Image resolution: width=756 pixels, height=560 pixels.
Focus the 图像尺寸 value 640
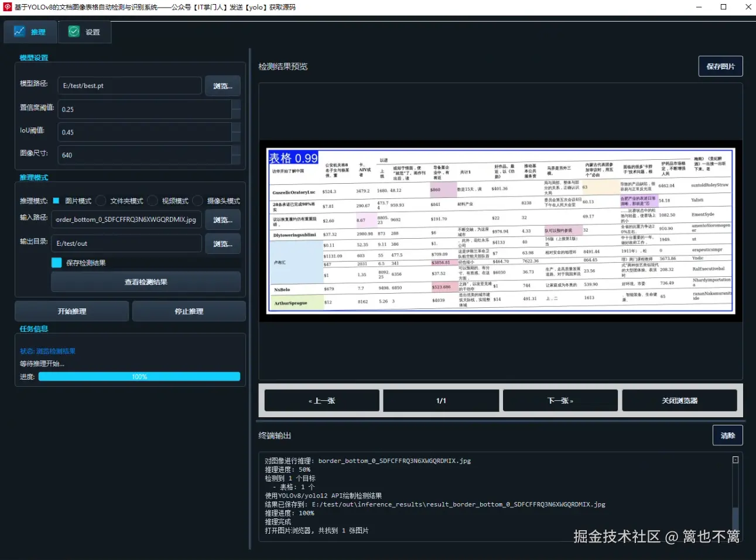point(144,155)
